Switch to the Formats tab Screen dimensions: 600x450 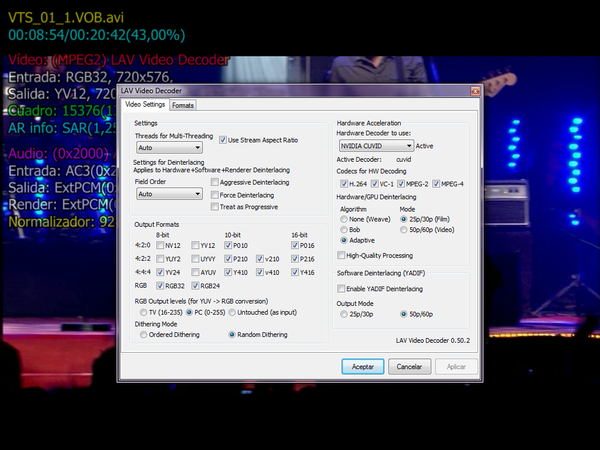pyautogui.click(x=182, y=105)
